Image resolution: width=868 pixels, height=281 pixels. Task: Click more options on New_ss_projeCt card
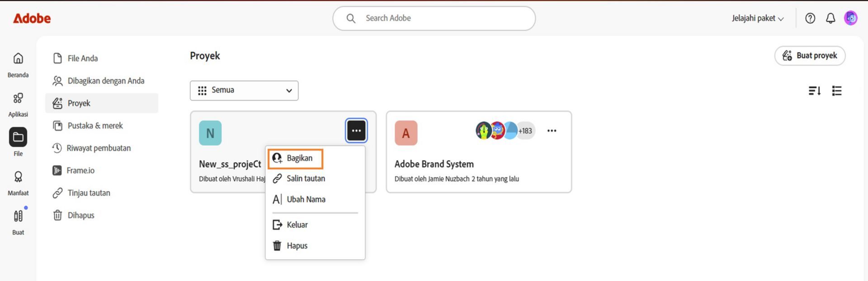coord(356,131)
